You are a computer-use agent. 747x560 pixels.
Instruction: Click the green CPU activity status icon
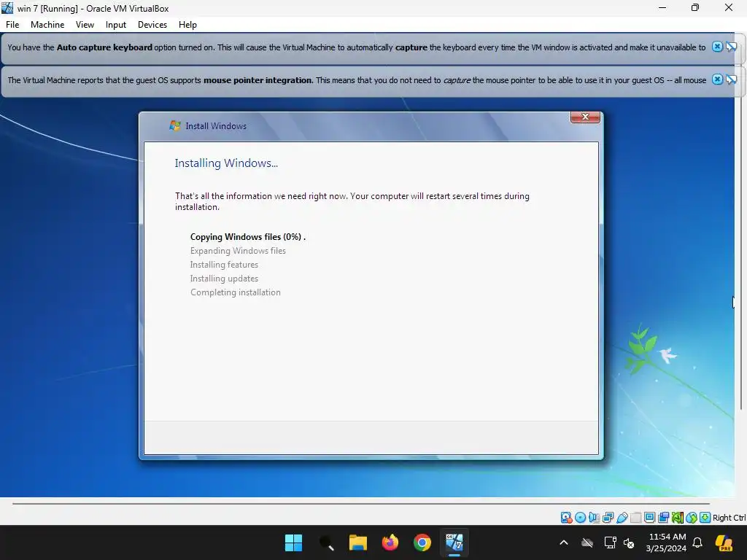[678, 517]
